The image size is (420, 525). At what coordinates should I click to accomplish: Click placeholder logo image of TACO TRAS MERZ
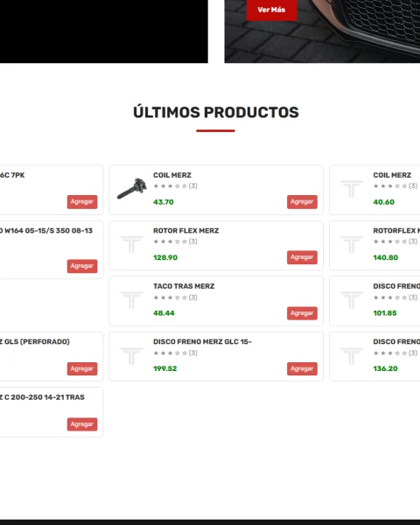pos(131,300)
